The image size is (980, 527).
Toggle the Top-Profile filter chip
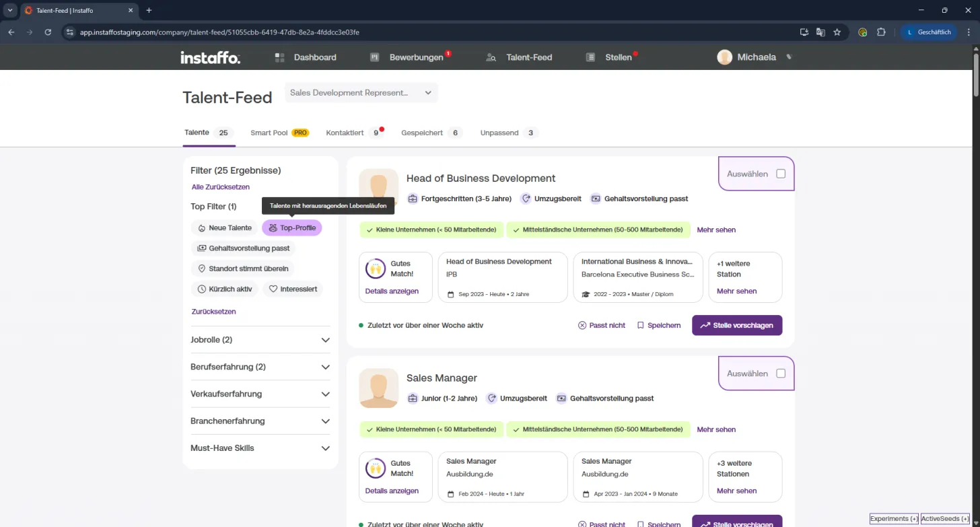[292, 228]
